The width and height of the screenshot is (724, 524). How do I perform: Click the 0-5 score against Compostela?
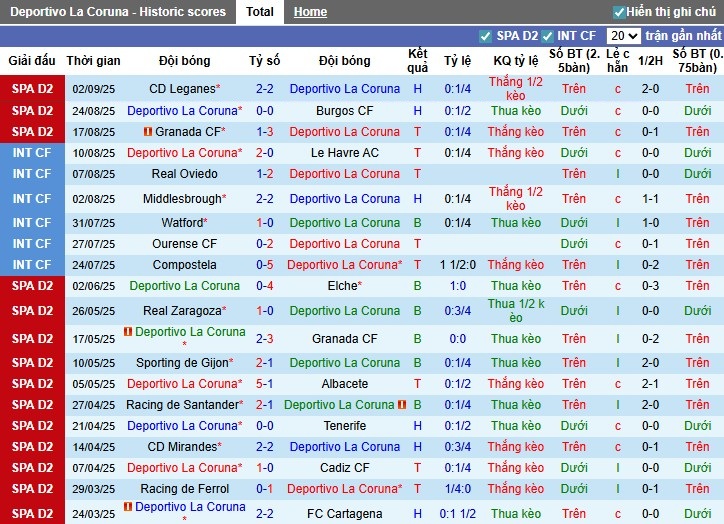[264, 265]
